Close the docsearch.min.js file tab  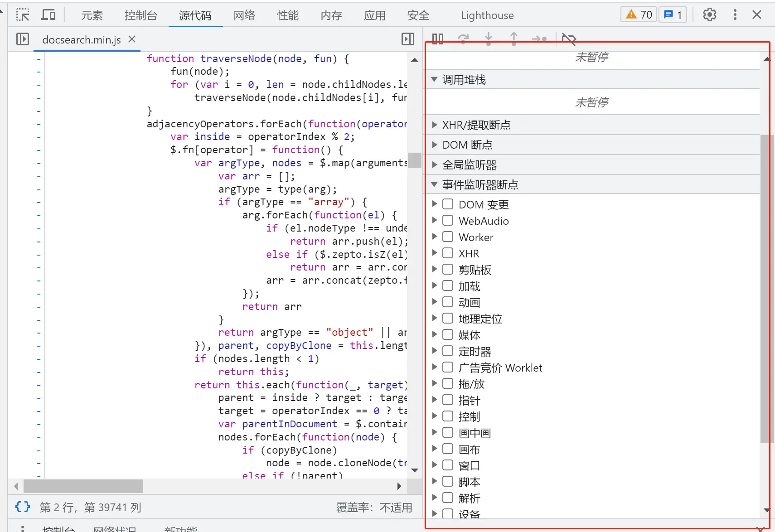click(132, 39)
